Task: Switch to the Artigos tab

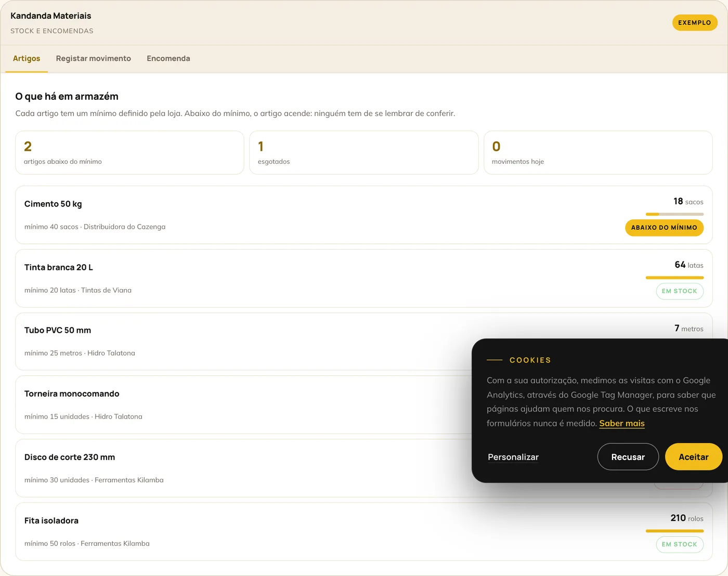Action: tap(27, 59)
